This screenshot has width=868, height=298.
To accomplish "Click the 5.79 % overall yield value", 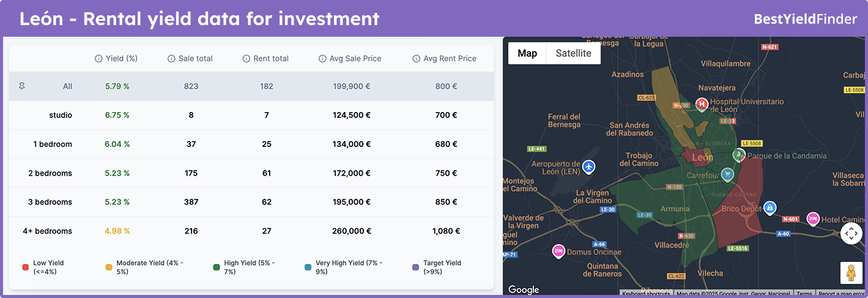I will click(x=117, y=86).
